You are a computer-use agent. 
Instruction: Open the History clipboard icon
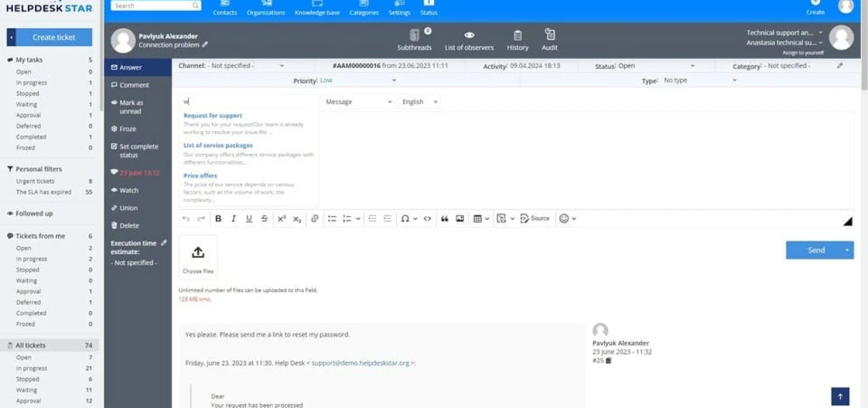pyautogui.click(x=517, y=35)
